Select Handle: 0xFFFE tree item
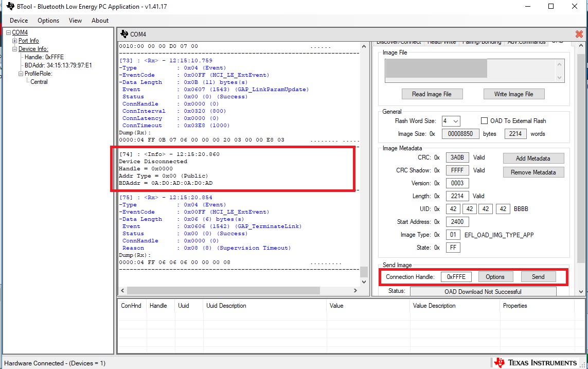 tap(44, 57)
